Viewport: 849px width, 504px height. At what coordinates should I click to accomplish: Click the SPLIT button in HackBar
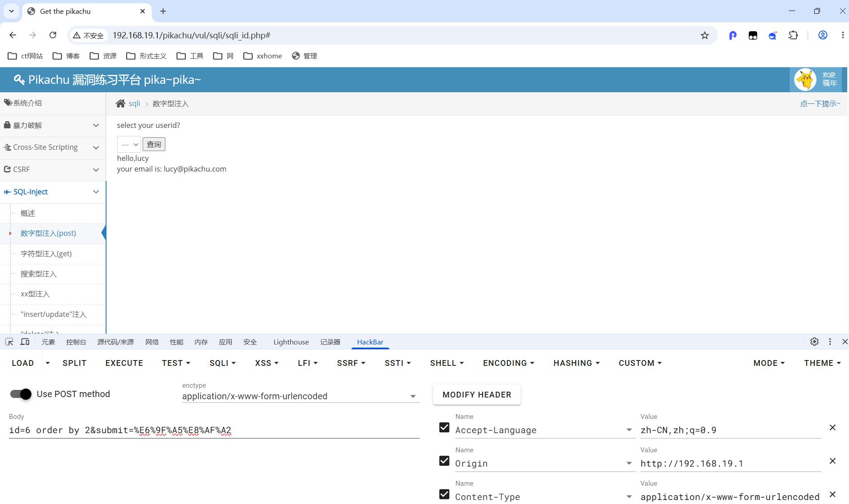(74, 363)
